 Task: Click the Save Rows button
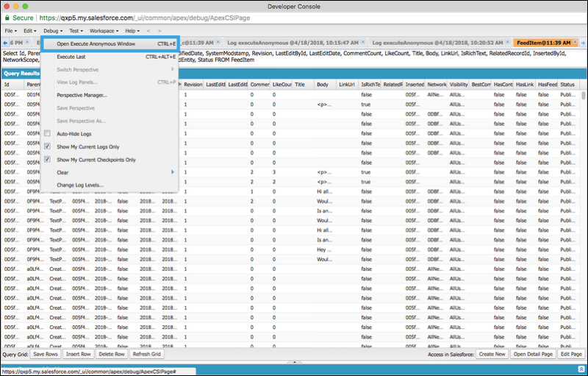[46, 354]
